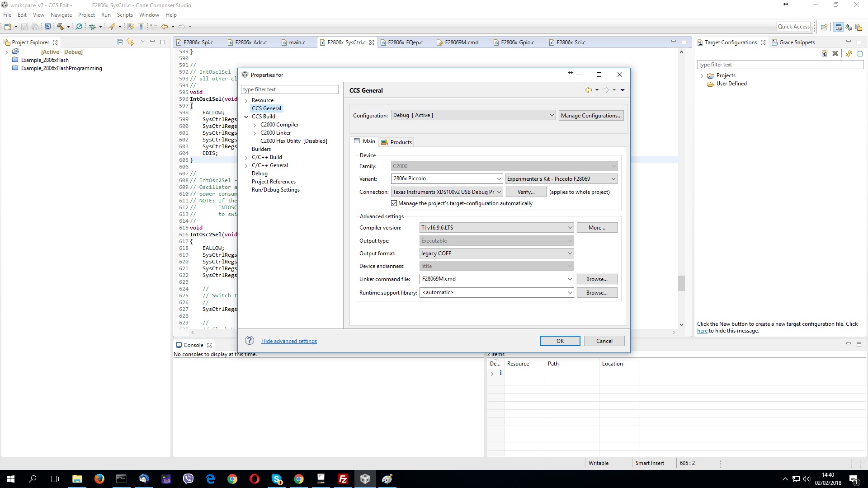Click the Verify... button
The height and width of the screenshot is (488, 868).
[x=526, y=192]
